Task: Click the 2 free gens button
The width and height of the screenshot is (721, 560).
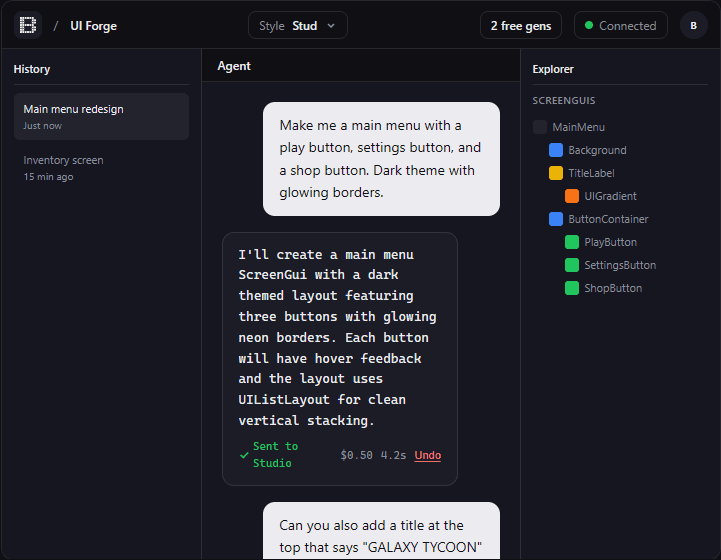Action: (521, 25)
